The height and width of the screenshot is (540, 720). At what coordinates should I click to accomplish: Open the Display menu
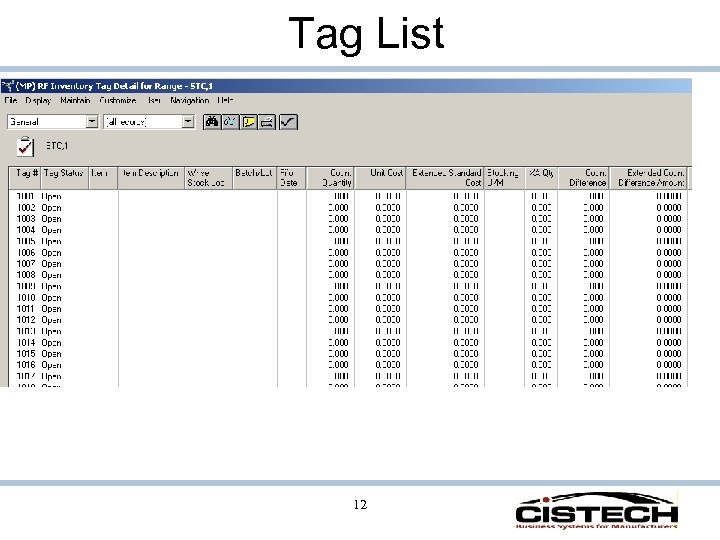tap(38, 100)
